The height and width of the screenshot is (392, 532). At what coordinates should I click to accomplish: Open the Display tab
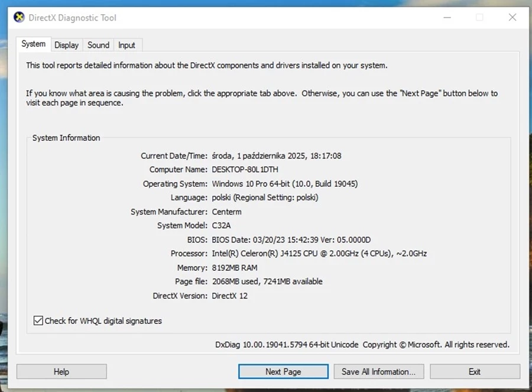click(66, 45)
